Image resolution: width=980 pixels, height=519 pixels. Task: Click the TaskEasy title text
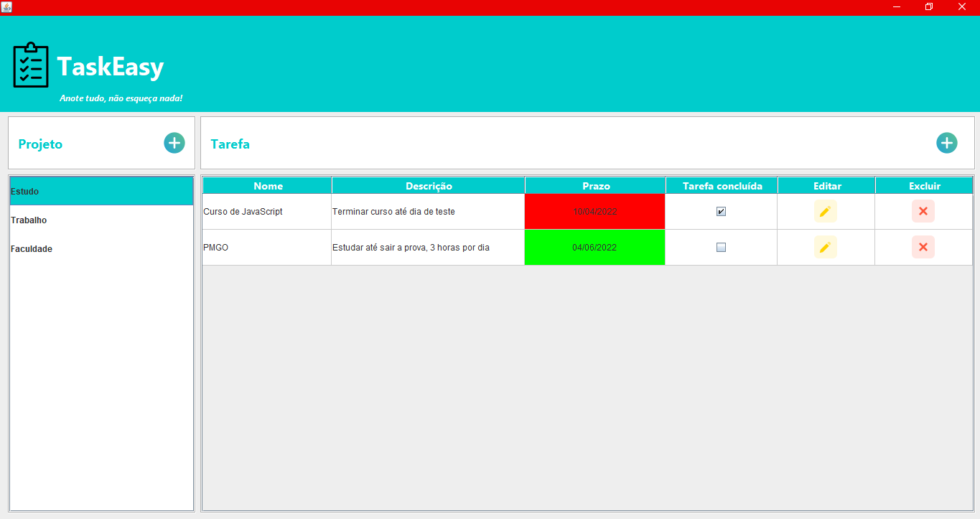coord(109,67)
